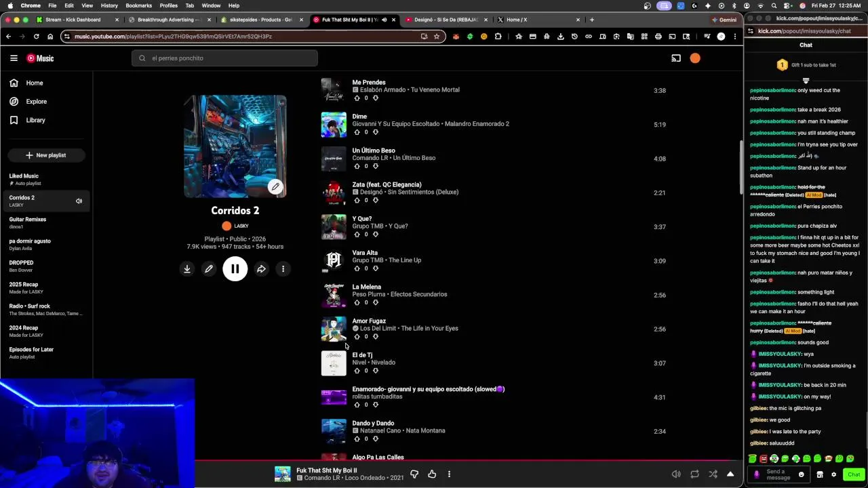This screenshot has width=868, height=488.
Task: Reload the page in Chrome toolbar
Action: 36,37
